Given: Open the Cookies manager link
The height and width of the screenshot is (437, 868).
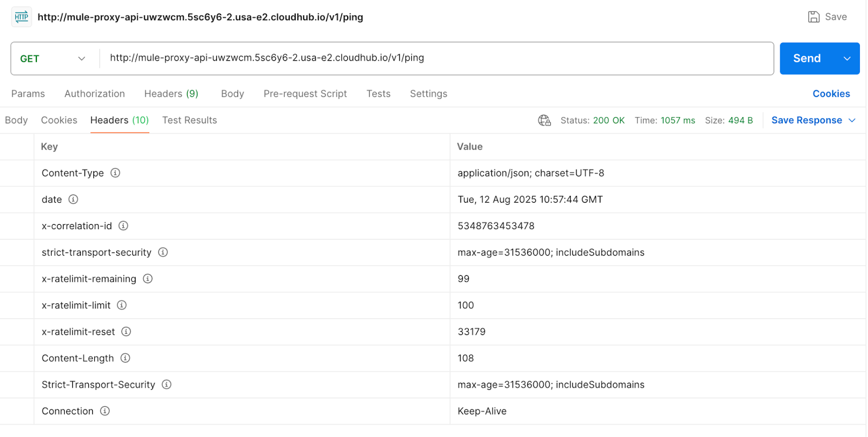Looking at the screenshot, I should (831, 93).
